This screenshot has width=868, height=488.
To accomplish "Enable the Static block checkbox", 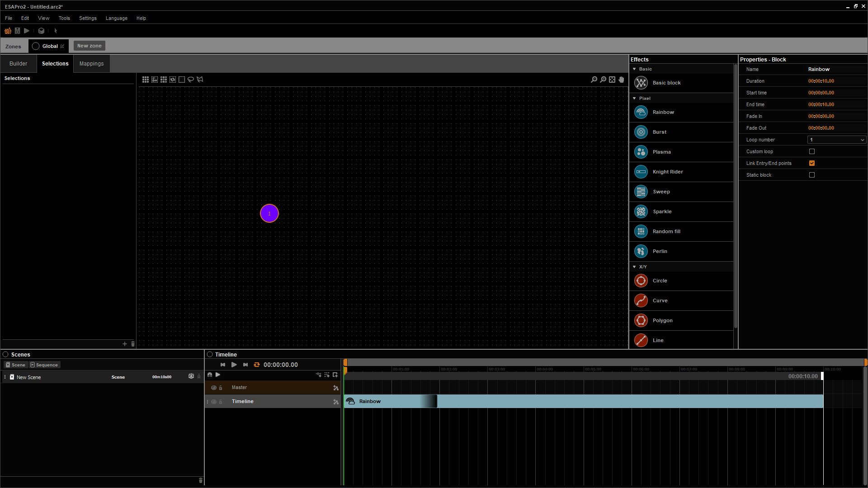I will pos(812,175).
